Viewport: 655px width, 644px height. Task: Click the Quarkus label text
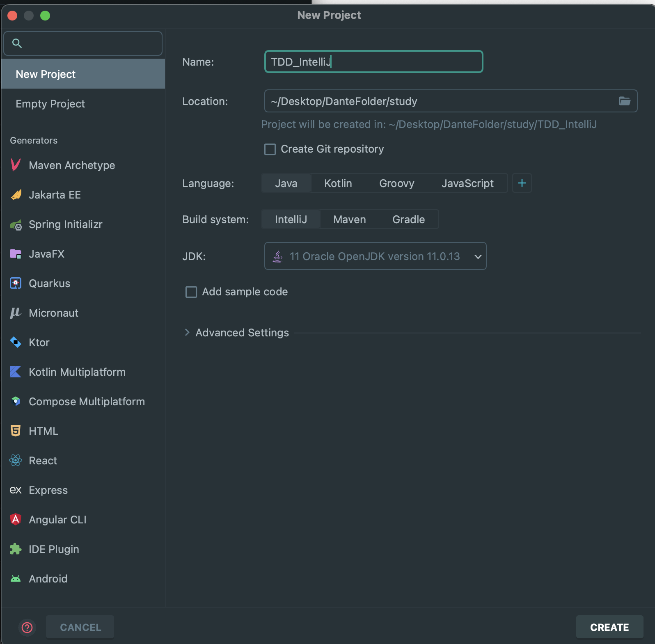point(49,283)
